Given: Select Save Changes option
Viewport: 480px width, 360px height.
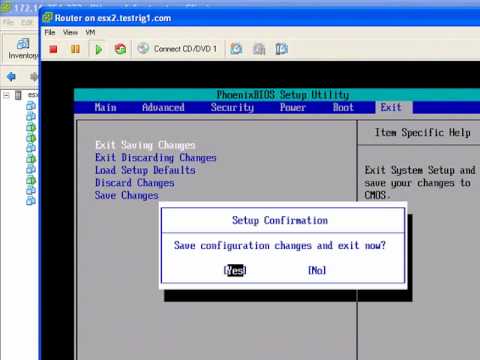Looking at the screenshot, I should [x=127, y=195].
